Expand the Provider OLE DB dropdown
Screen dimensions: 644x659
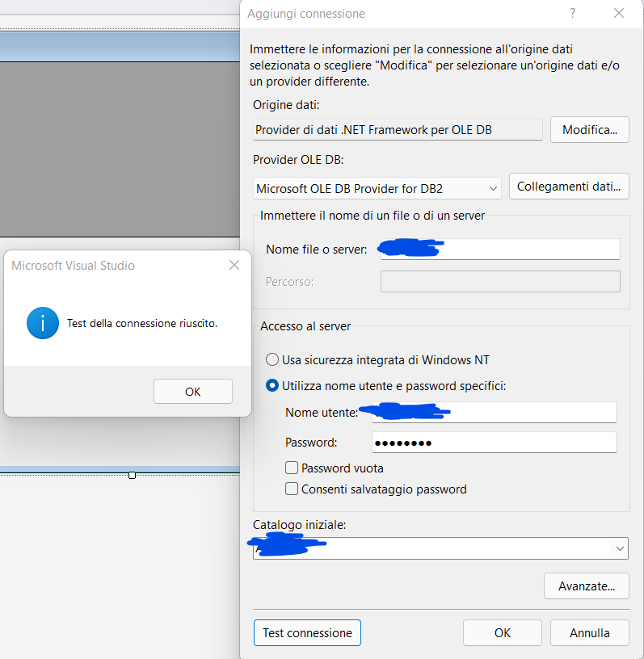tap(494, 189)
